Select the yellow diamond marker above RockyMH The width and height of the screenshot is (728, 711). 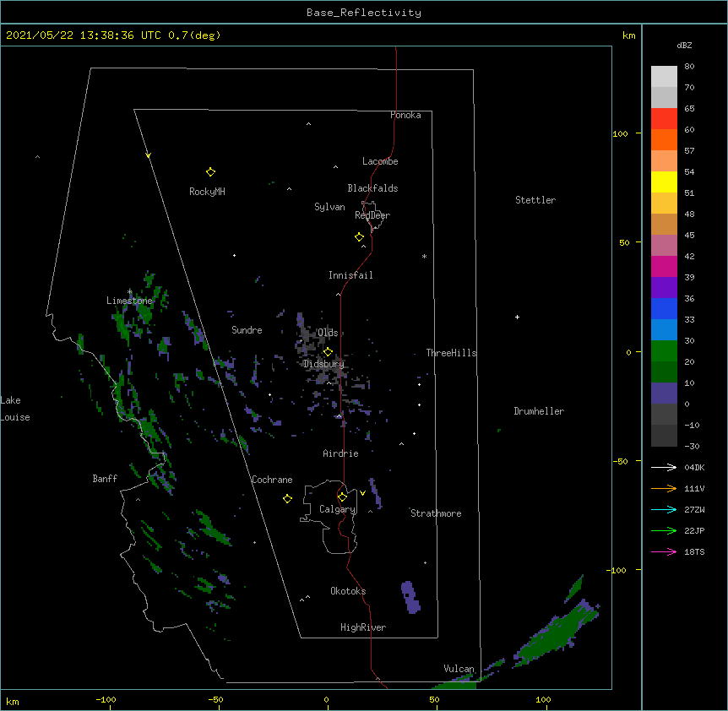pos(210,172)
